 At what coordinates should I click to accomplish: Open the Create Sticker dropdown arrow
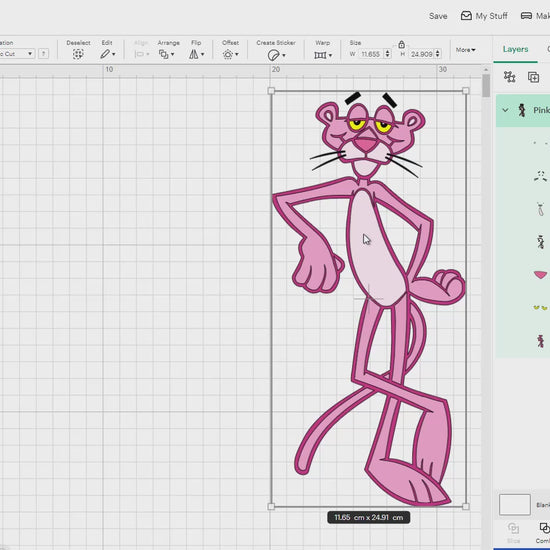[283, 55]
